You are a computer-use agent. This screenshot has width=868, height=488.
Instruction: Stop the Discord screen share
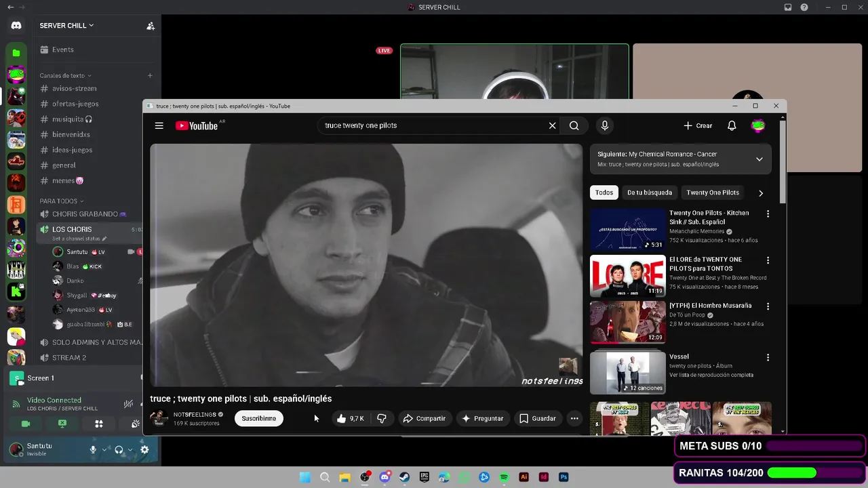coord(62,424)
